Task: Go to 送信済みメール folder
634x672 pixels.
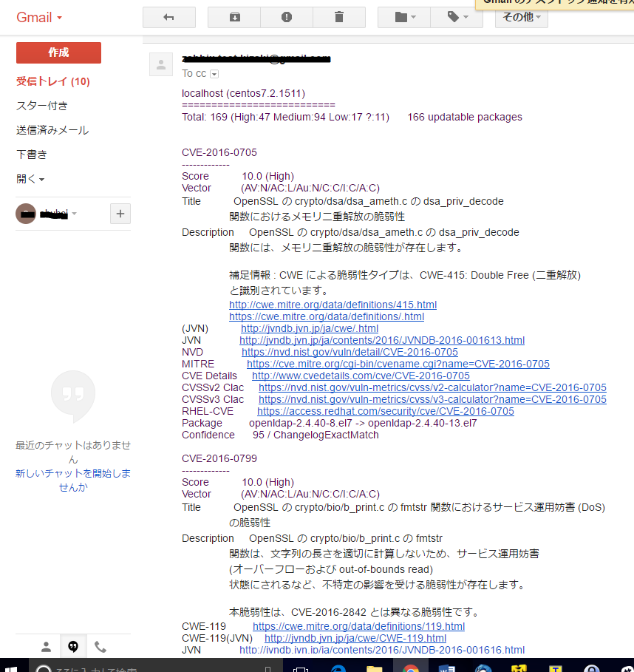Action: (52, 130)
